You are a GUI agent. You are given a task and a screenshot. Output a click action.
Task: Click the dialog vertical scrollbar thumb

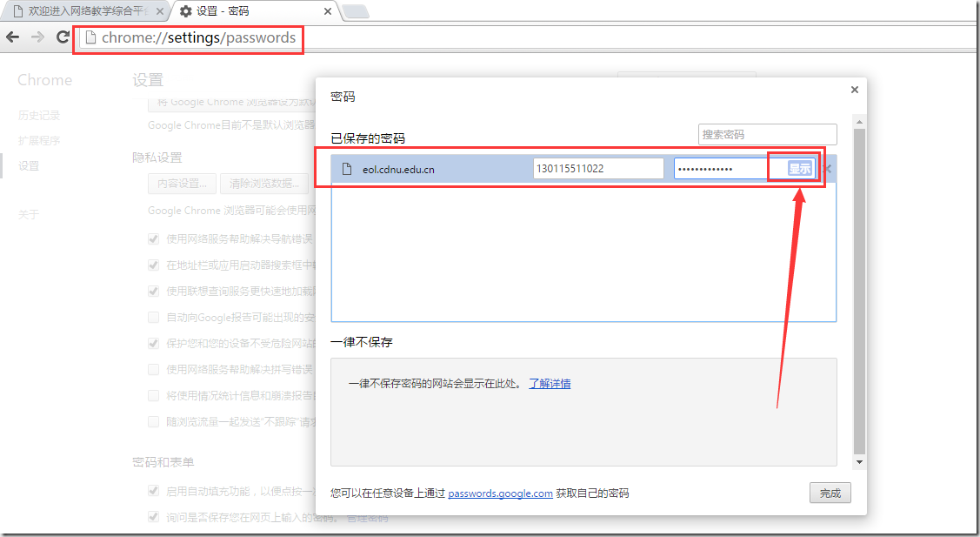tap(859, 292)
